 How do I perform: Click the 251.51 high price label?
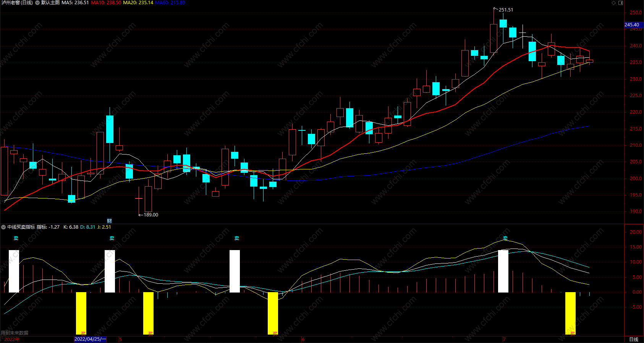(x=506, y=10)
